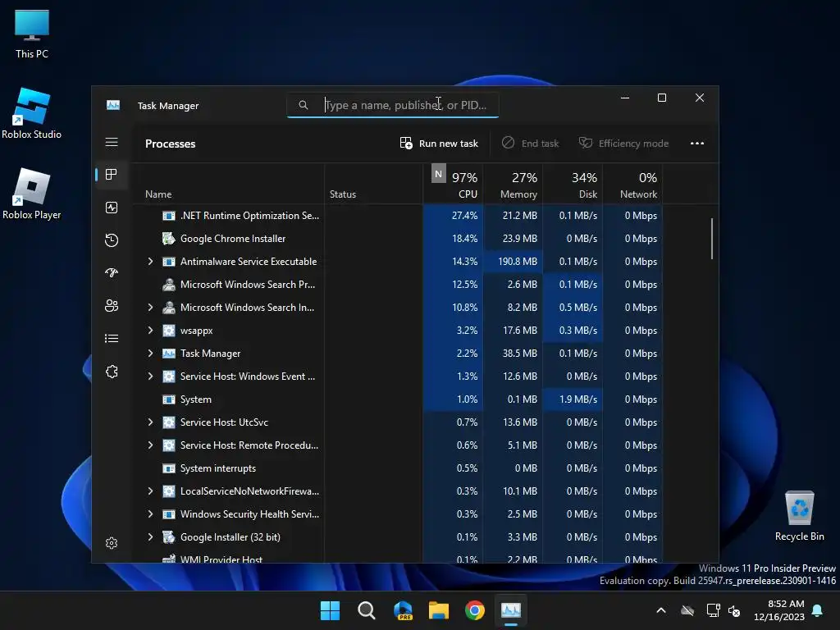840x630 pixels.
Task: Open Roblox Player desktop shortcut
Action: pyautogui.click(x=32, y=194)
